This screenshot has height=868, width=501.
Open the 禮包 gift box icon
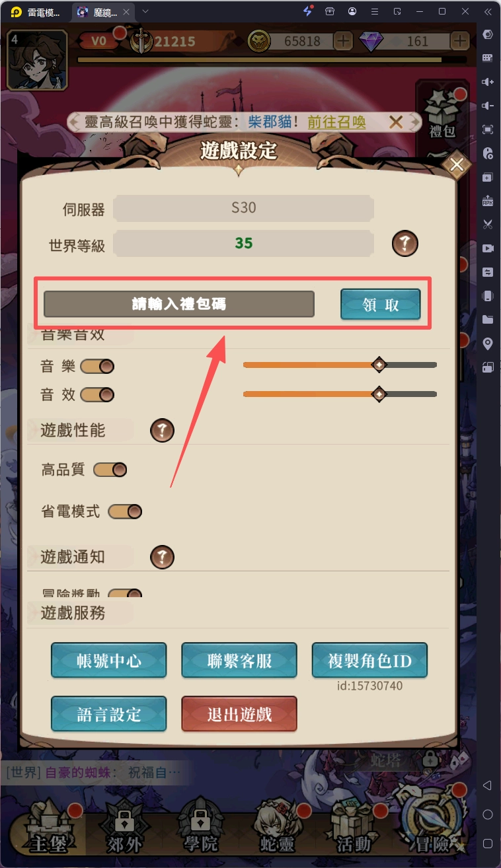coord(442,113)
